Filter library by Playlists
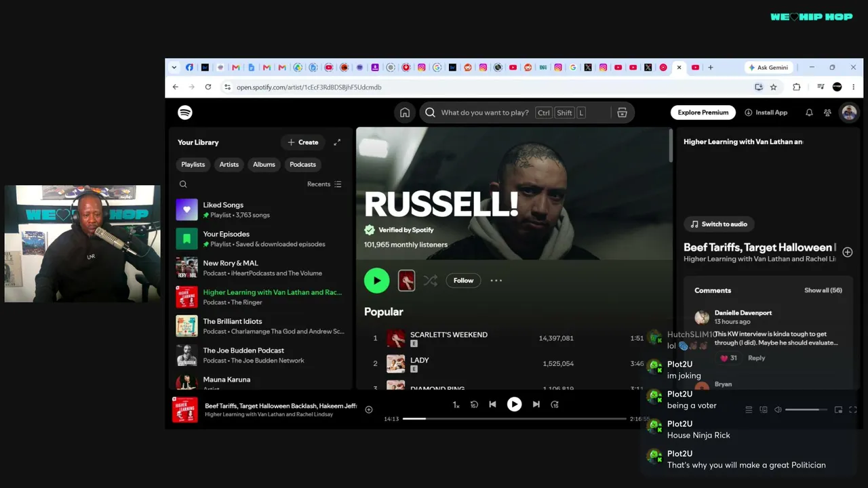 (193, 165)
